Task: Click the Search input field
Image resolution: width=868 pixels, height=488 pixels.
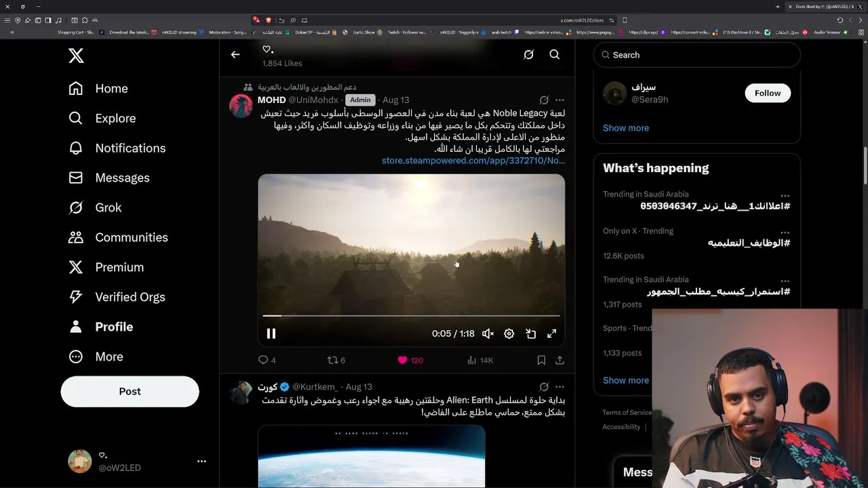Action: coord(697,55)
